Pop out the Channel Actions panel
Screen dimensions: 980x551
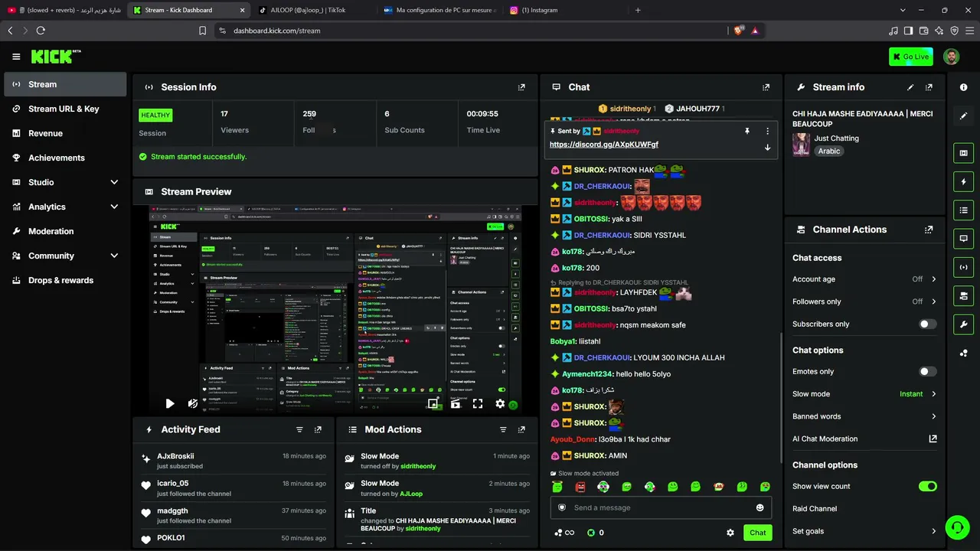(x=929, y=230)
